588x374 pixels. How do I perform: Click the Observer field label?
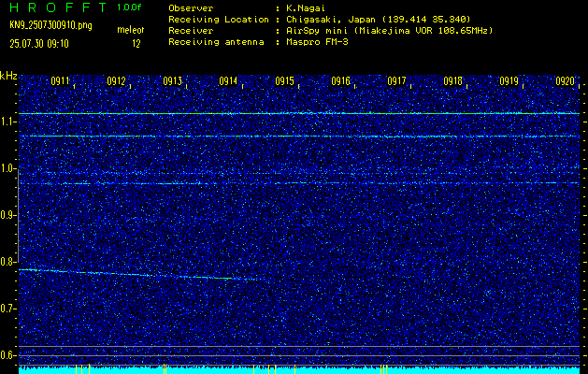(191, 8)
